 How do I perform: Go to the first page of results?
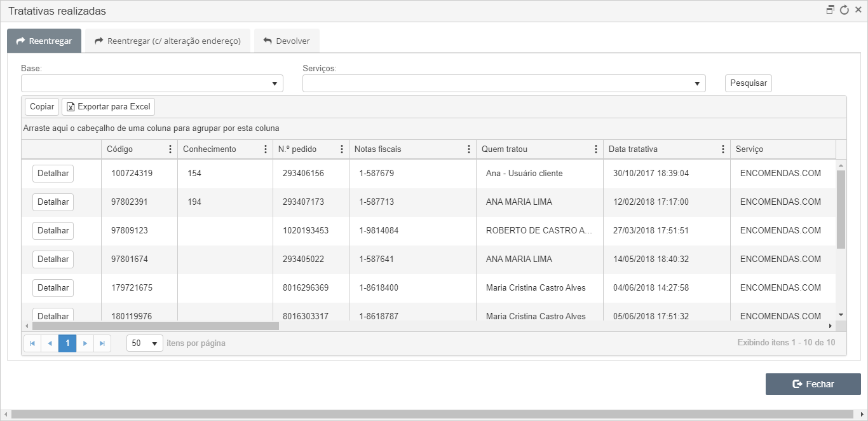tap(32, 343)
